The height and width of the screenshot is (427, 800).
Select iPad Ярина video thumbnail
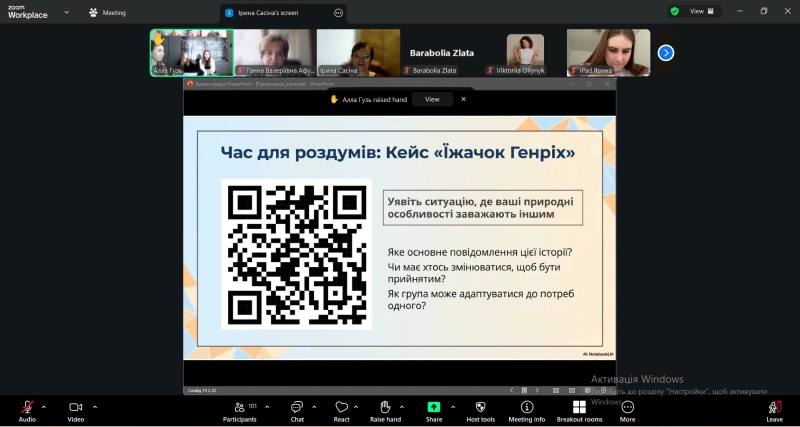[609, 53]
